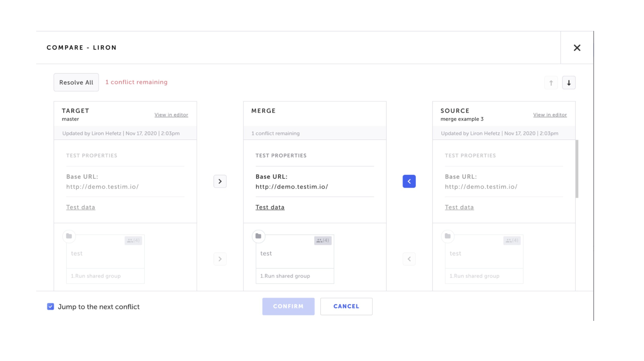Click the next conflict down arrow

pos(569,83)
